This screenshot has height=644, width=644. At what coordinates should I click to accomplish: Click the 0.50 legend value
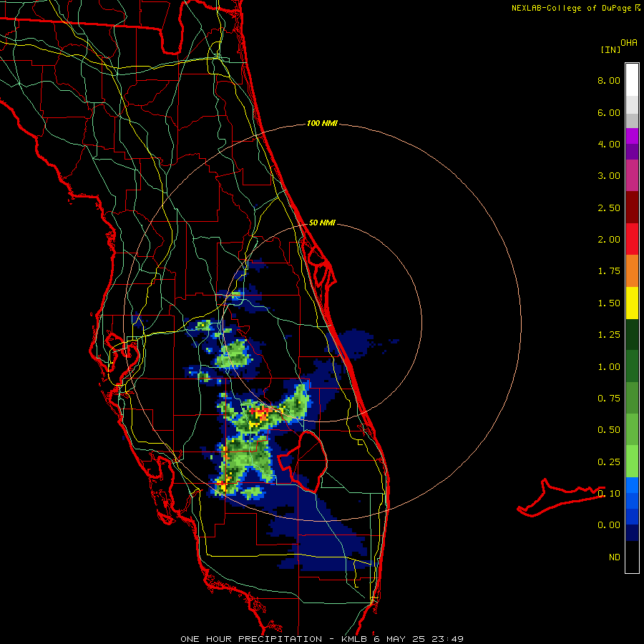point(609,430)
